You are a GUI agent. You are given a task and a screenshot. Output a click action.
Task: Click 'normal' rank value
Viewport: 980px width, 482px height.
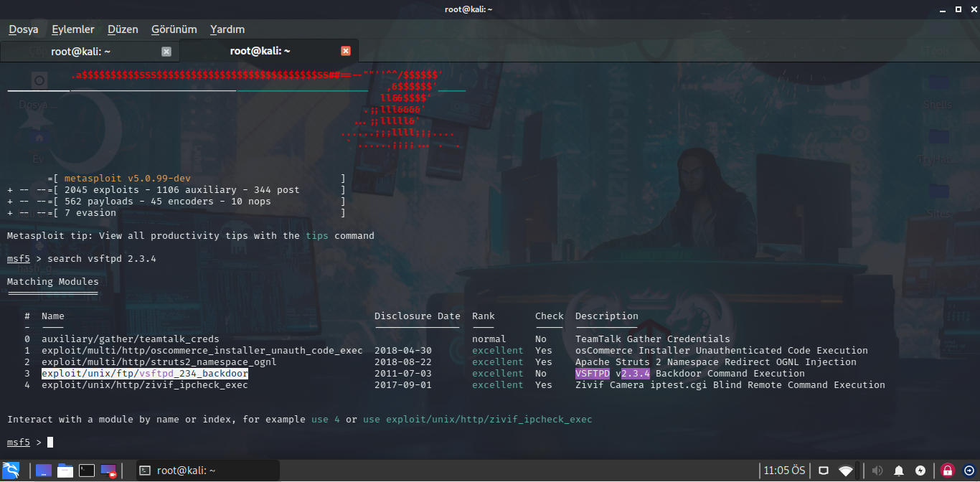pos(489,339)
